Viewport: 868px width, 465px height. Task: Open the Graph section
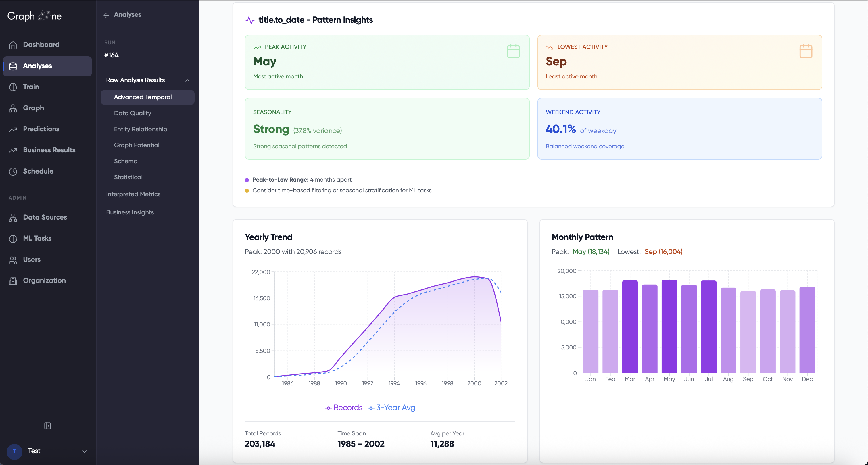[33, 108]
